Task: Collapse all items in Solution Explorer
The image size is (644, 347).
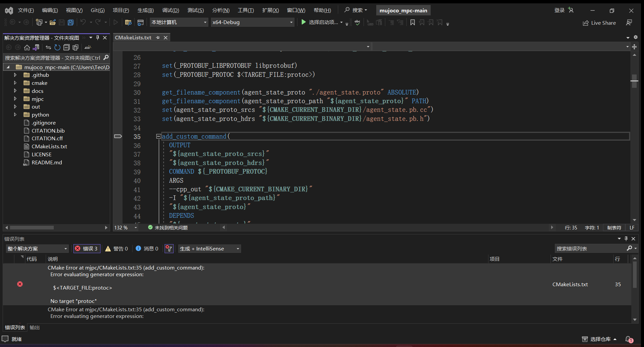Action: (66, 47)
